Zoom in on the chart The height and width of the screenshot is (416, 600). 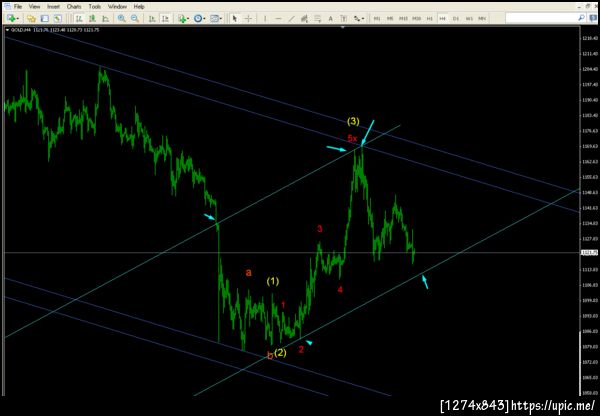tap(122, 18)
